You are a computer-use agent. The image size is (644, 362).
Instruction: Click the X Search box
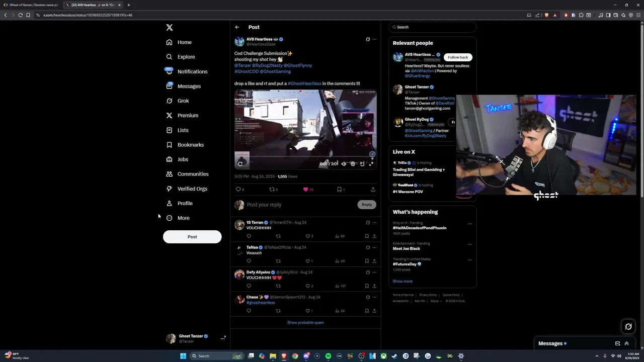click(x=432, y=27)
